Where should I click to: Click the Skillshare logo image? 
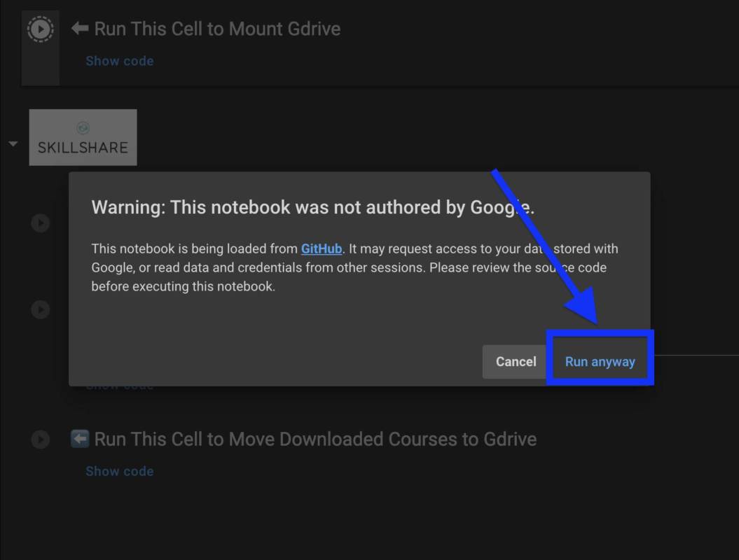pos(83,137)
